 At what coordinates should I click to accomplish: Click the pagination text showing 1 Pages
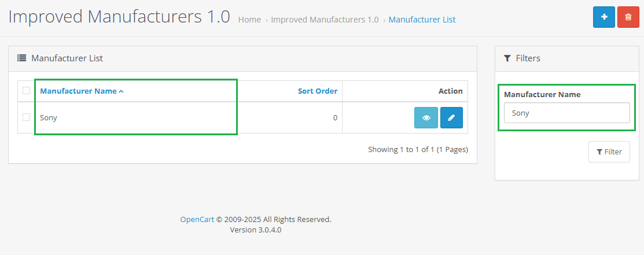[418, 149]
